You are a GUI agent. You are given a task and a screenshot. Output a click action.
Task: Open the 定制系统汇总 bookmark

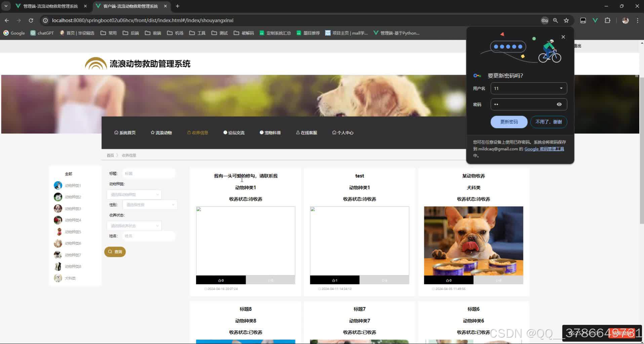[275, 33]
